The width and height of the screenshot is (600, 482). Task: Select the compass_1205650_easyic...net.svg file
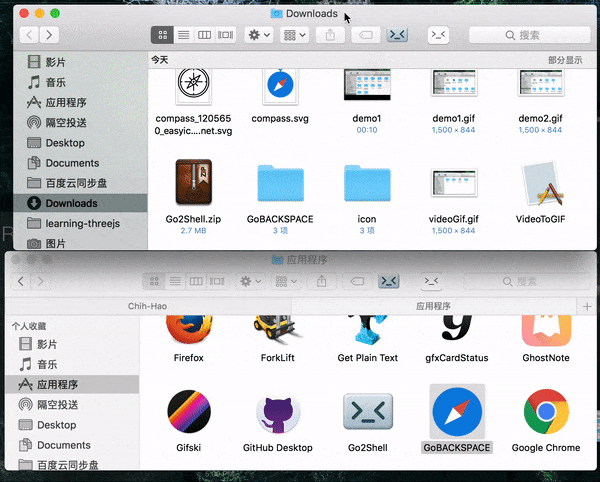click(194, 86)
